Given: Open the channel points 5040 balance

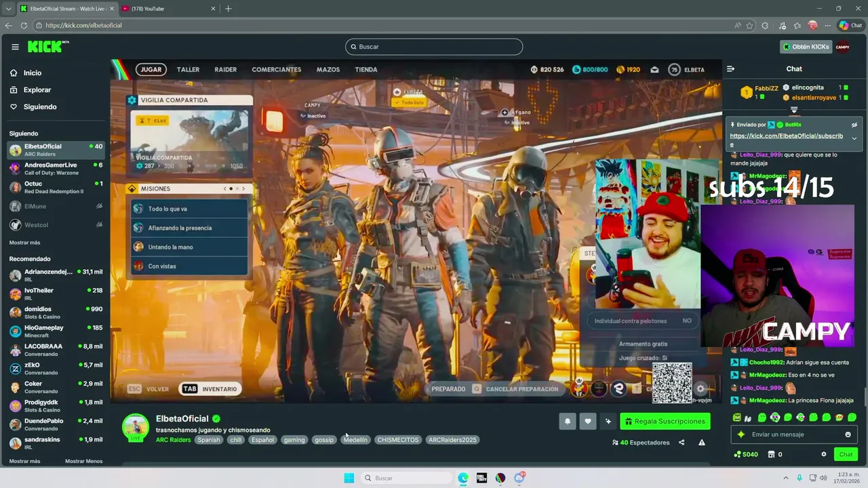Looking at the screenshot, I should click(x=746, y=454).
